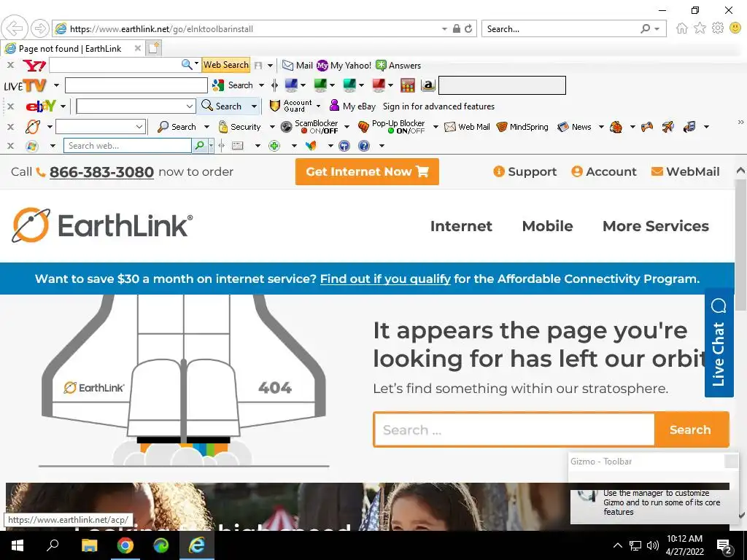Click the eBay logo in the toolbar
747x560 pixels.
[41, 106]
